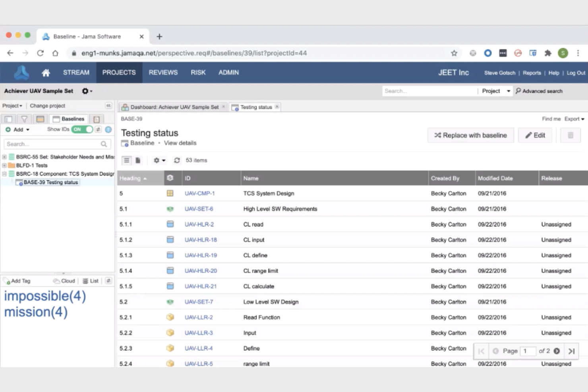
Task: Select the mission(4) tag
Action: (x=36, y=312)
